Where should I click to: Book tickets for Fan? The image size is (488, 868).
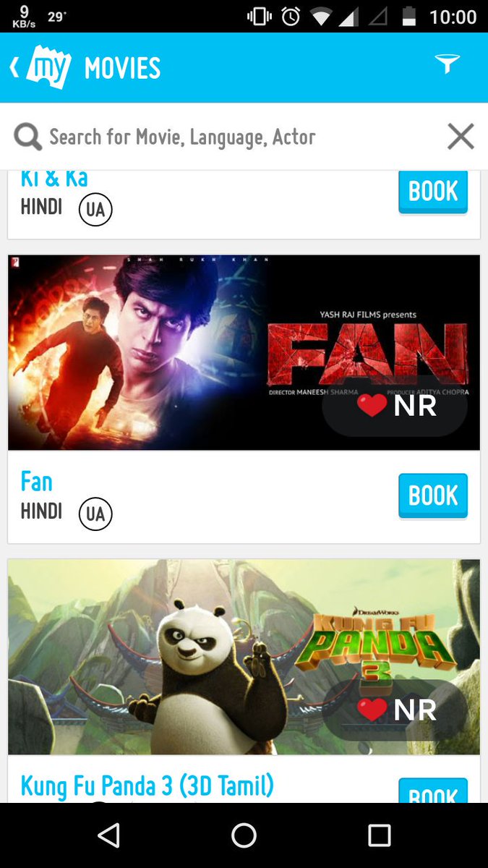(x=433, y=496)
